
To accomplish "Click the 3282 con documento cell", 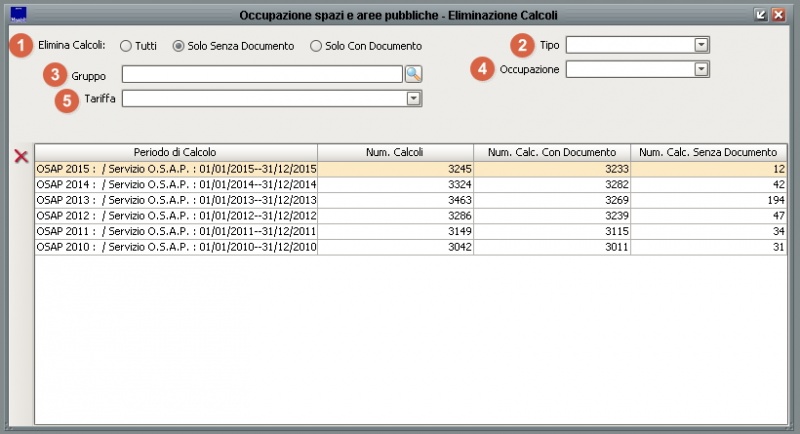I will (552, 184).
